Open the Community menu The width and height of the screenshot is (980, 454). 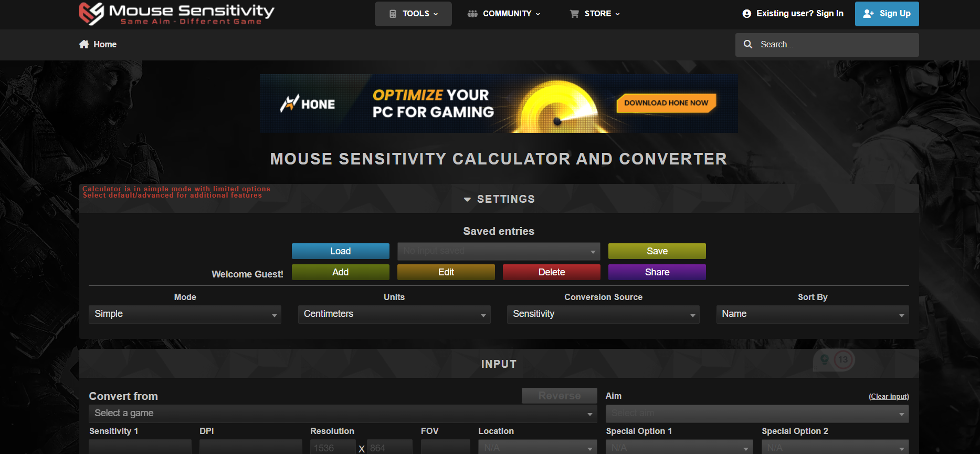point(503,14)
